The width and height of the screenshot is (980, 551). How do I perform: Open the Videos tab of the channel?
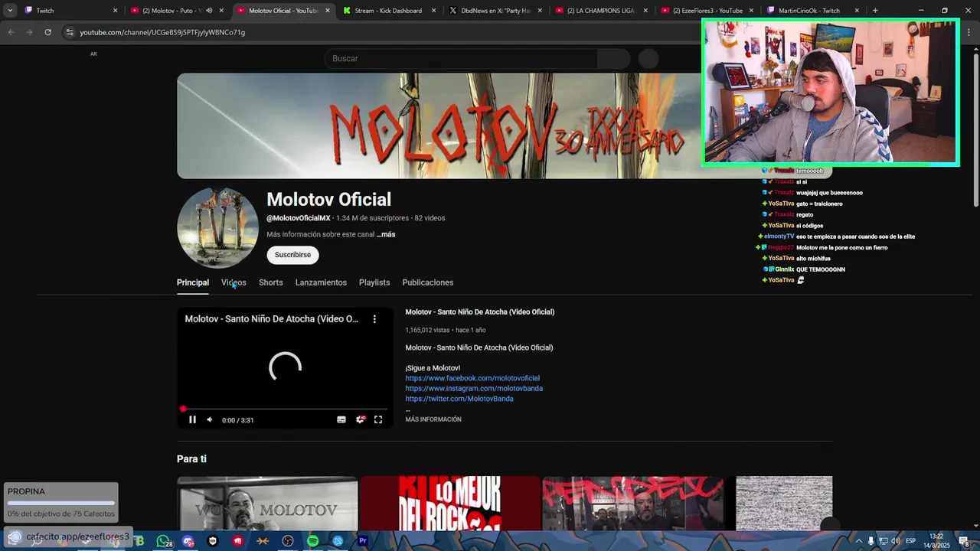point(234,282)
